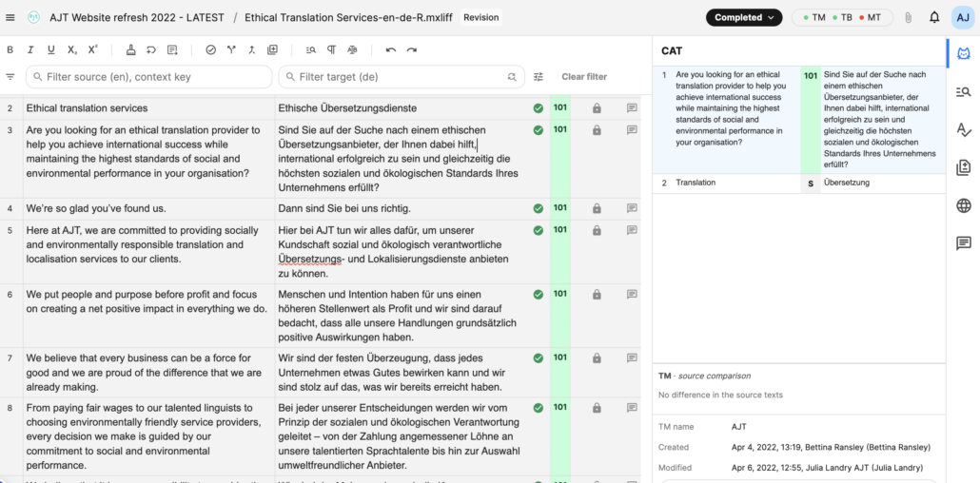
Task: Click the concordance search toolbar icon
Action: click(311, 50)
